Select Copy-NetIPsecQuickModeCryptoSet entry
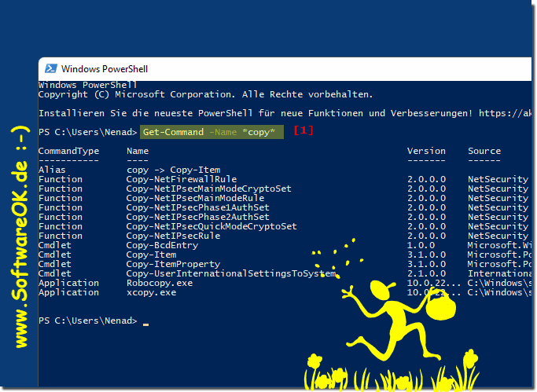Screen dimensions: 537x392 (x=211, y=226)
